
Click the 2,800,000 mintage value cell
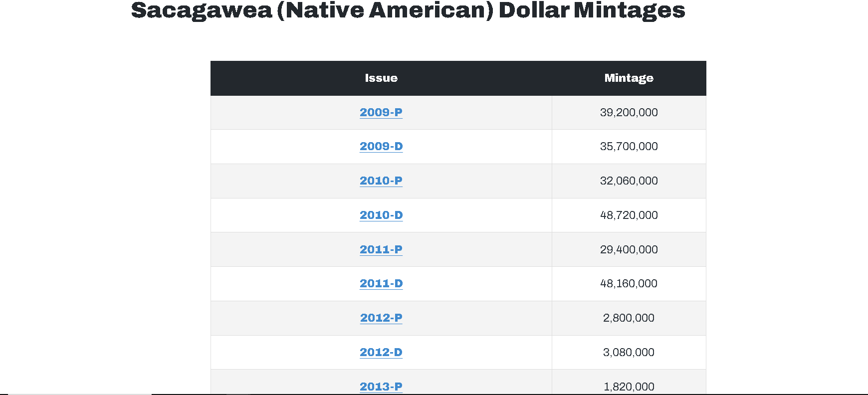point(629,318)
